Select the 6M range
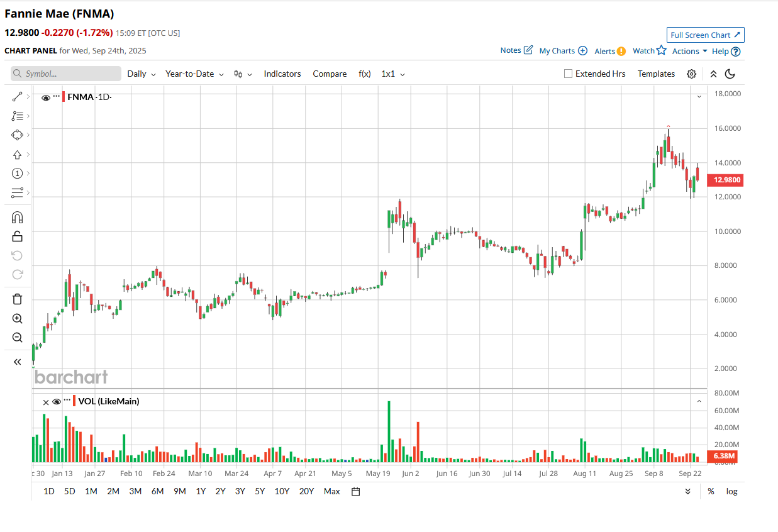The height and width of the screenshot is (532, 778). [x=157, y=491]
